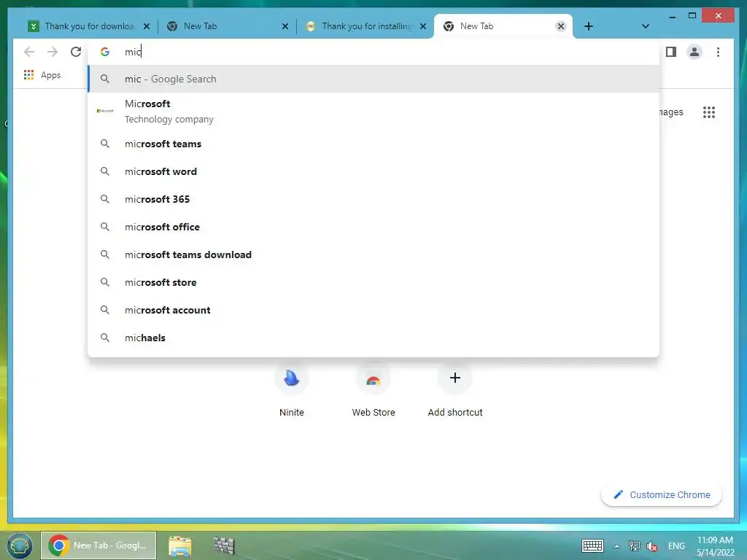Viewport: 747px width, 560px height.
Task: Open a new tab with the plus button
Action: click(x=589, y=26)
